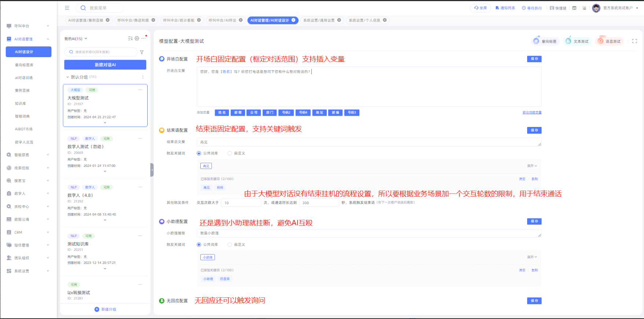Viewport: 644px width, 319px height.
Task: Open 文本测试 text test tool
Action: coord(577,41)
